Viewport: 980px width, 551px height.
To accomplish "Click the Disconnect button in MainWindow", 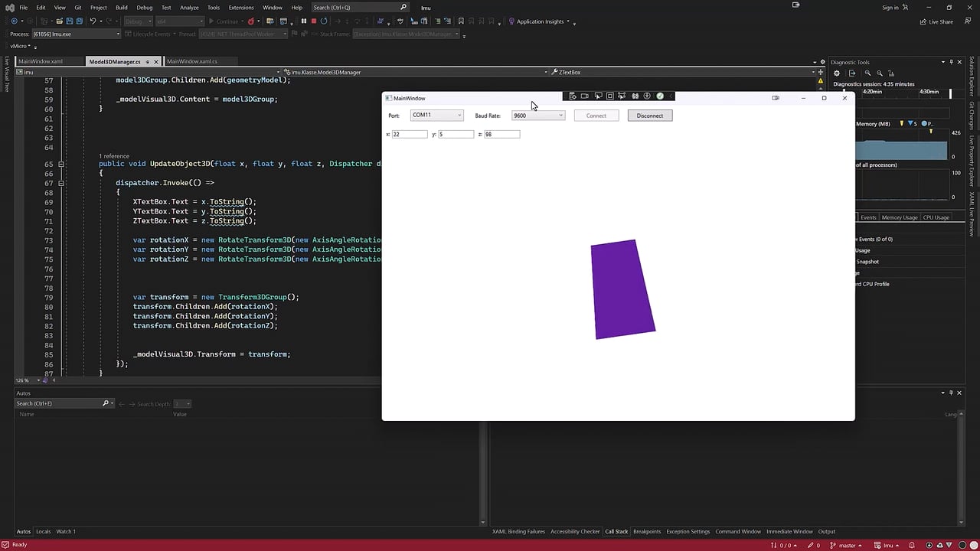I will click(650, 116).
